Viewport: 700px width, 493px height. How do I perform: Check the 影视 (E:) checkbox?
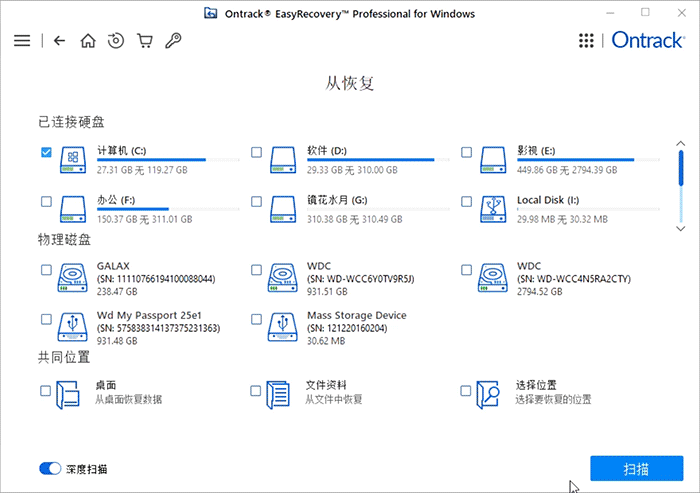tap(467, 152)
